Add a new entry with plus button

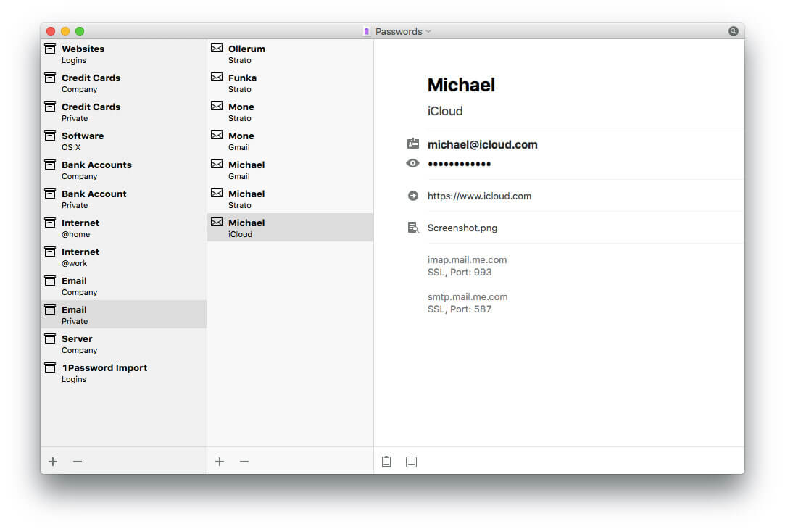tap(220, 462)
